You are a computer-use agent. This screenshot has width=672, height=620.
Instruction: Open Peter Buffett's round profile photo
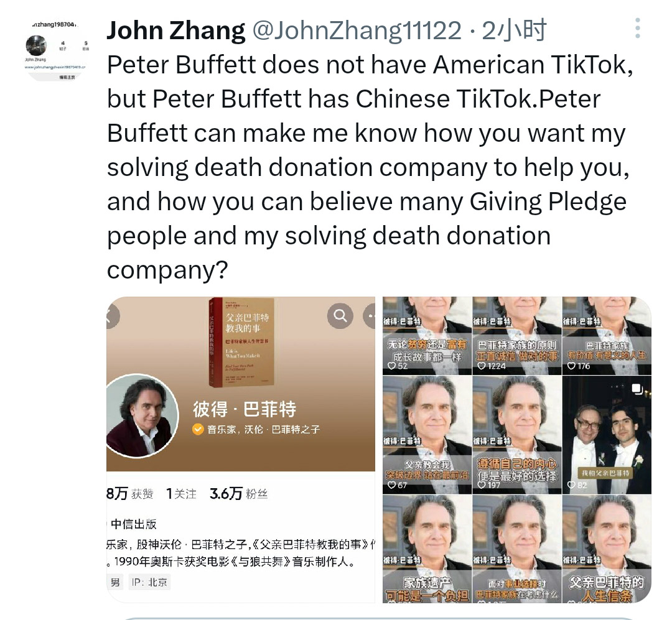point(142,415)
